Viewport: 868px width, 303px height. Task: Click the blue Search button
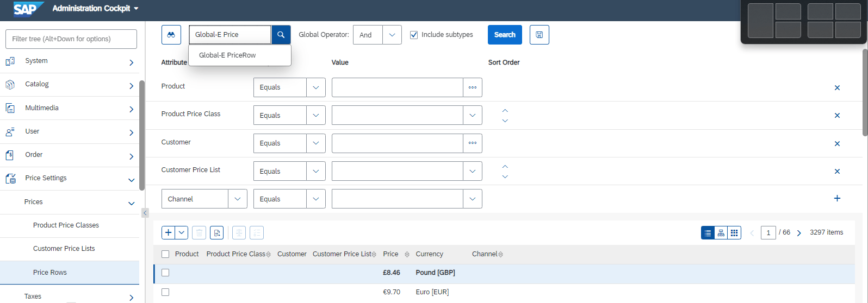coord(505,35)
